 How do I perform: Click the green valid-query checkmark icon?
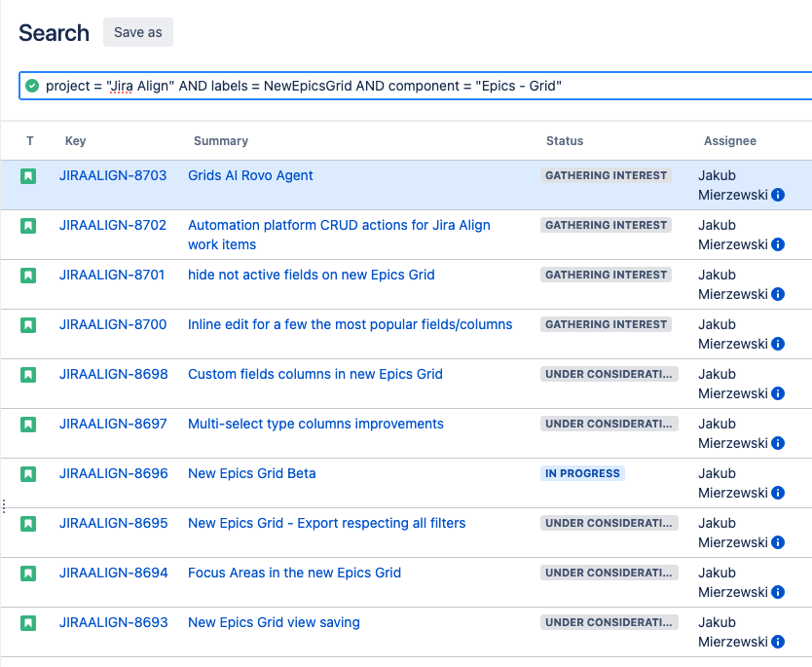(32, 86)
